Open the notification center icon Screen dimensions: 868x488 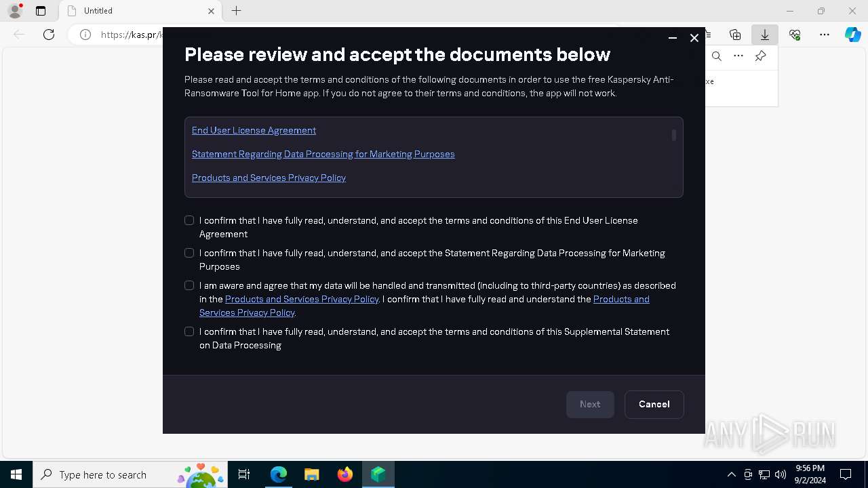pyautogui.click(x=846, y=474)
